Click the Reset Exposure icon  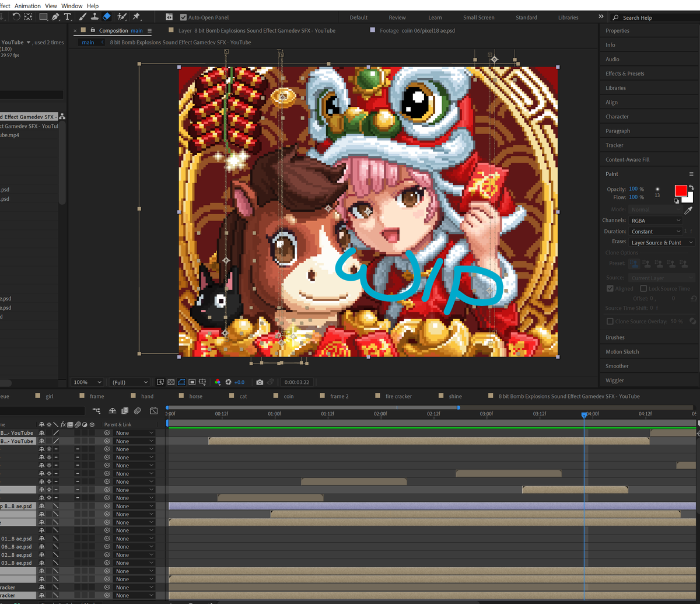228,382
